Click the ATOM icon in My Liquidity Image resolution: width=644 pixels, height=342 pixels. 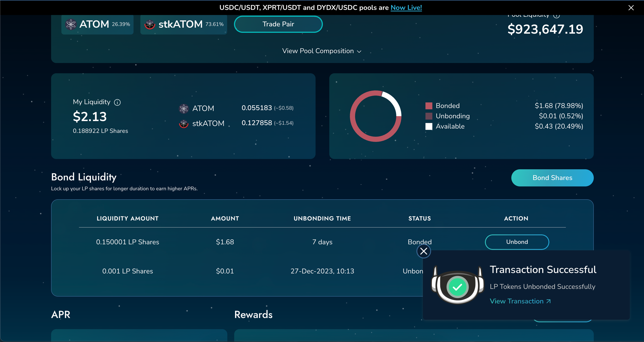pyautogui.click(x=184, y=108)
